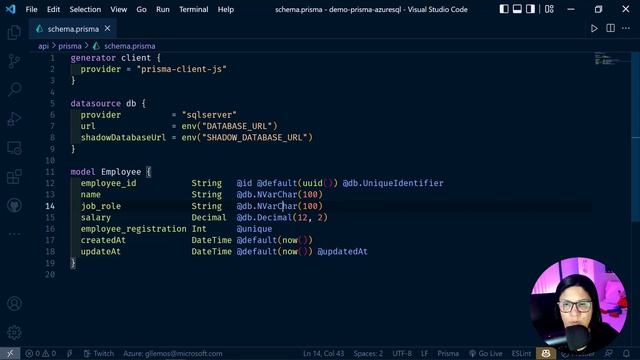
Task: Go to line via Ln 14, Col 43
Action: 323,353
